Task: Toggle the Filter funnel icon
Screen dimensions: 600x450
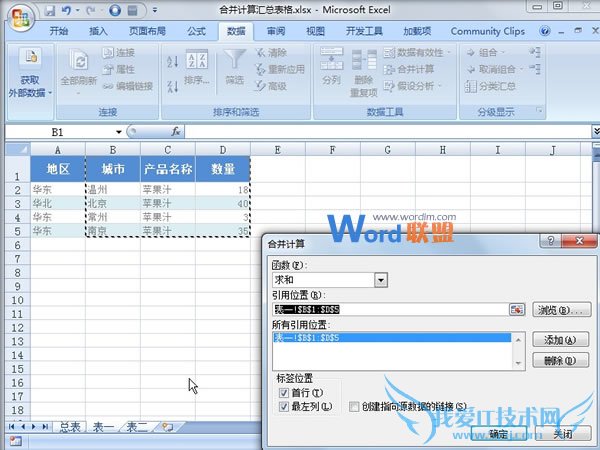Action: click(x=235, y=60)
